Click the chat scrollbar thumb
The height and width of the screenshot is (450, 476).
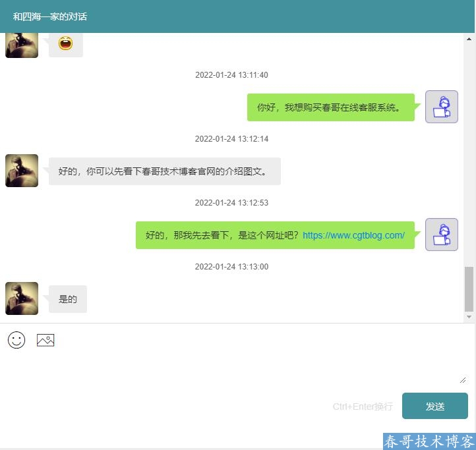(469, 289)
